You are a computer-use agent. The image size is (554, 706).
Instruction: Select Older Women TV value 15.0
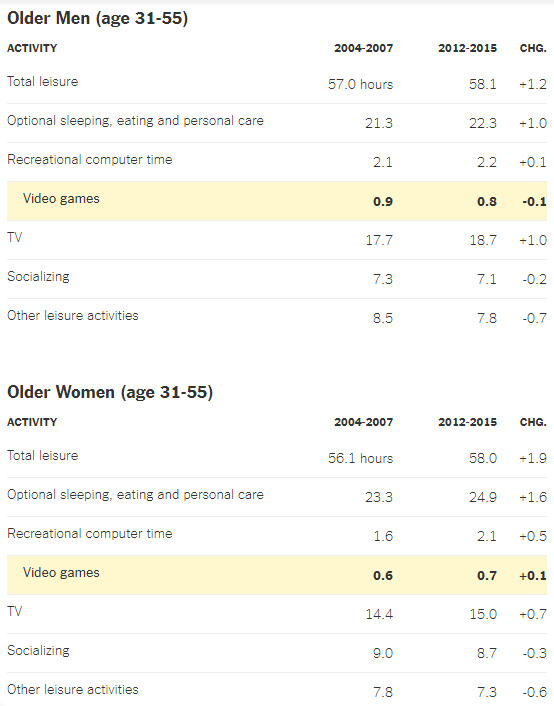pyautogui.click(x=483, y=614)
